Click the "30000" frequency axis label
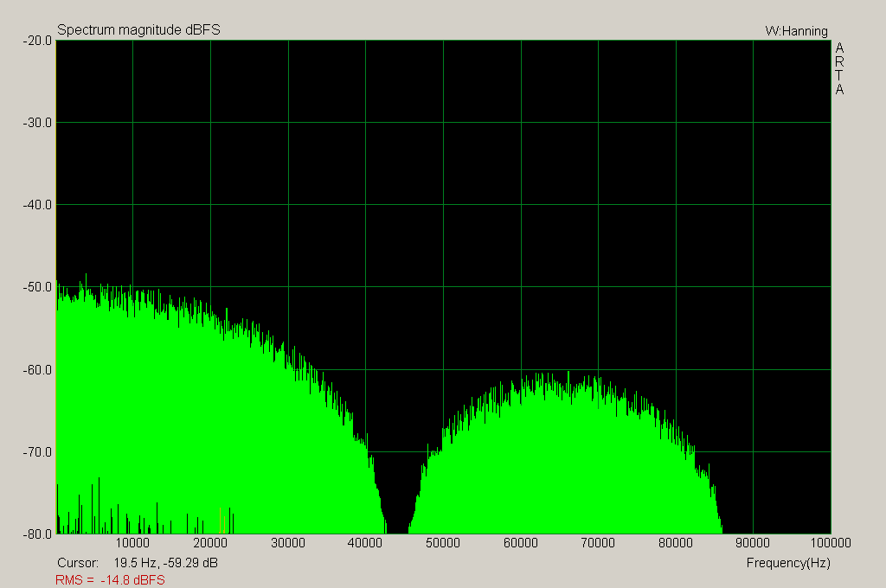This screenshot has height=588, width=886. [x=288, y=543]
